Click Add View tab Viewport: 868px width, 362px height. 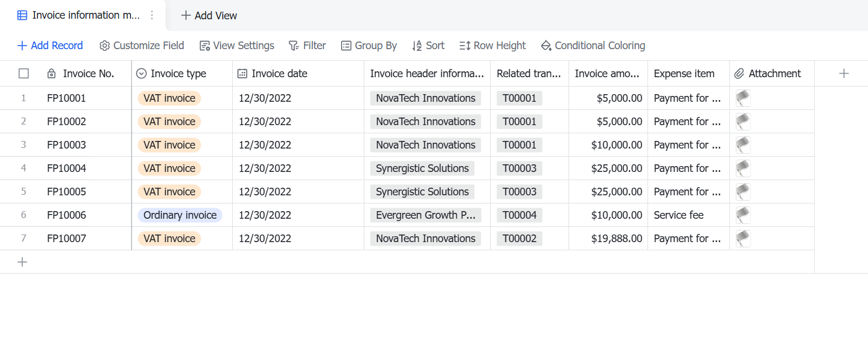point(209,16)
